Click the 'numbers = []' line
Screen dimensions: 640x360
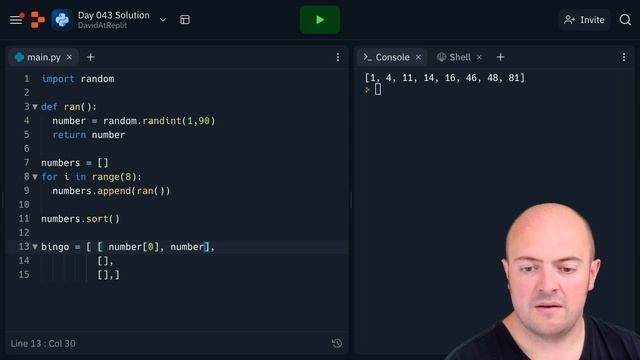click(x=75, y=163)
